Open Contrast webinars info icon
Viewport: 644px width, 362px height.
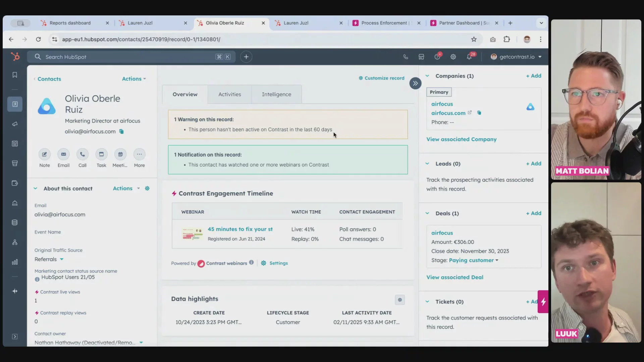point(251,262)
